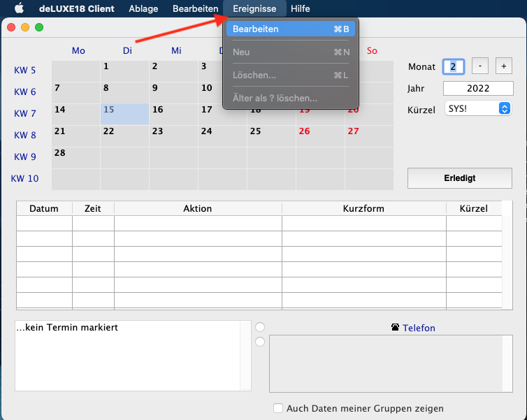Open the Apple menu
This screenshot has height=420, width=527.
19,8
